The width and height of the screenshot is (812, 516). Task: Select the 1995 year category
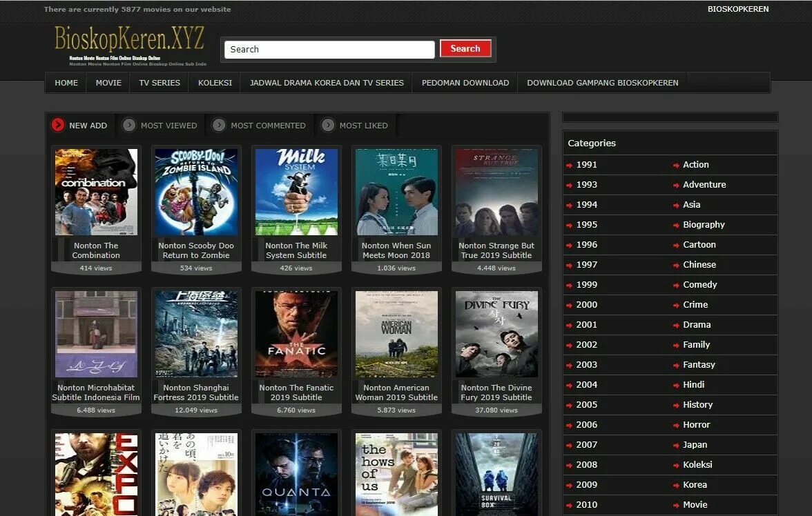[x=587, y=225]
